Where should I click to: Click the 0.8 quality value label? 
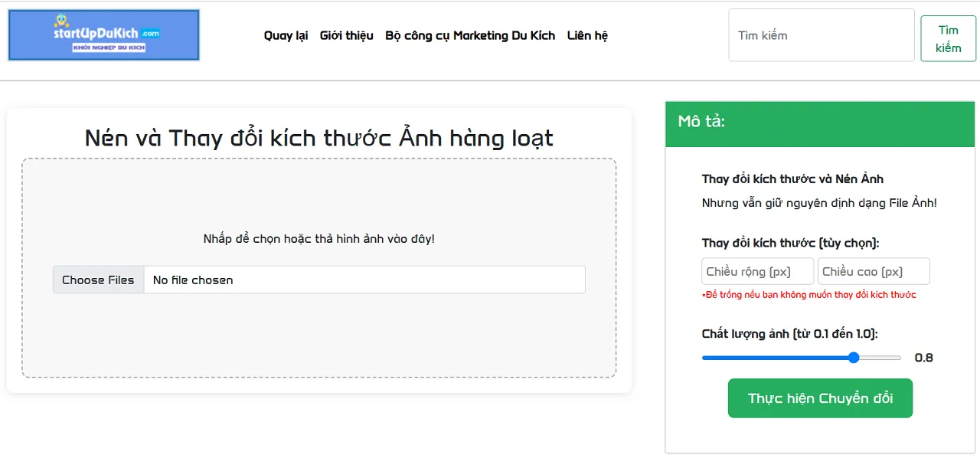tap(924, 357)
